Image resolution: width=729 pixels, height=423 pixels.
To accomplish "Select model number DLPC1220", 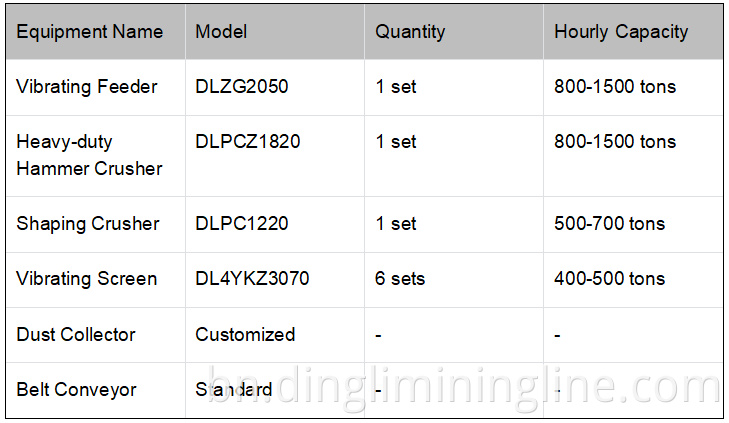I will (242, 224).
